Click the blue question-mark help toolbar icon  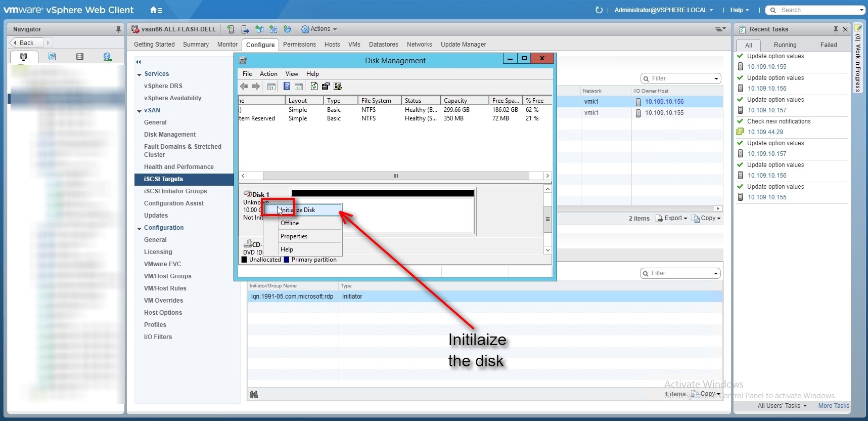(287, 87)
